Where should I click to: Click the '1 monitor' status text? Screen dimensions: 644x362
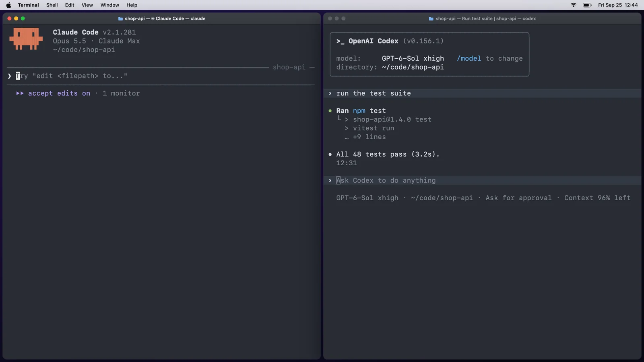121,93
